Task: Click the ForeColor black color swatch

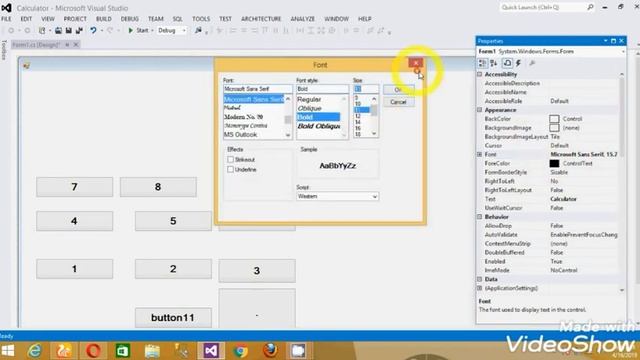Action: tap(554, 163)
